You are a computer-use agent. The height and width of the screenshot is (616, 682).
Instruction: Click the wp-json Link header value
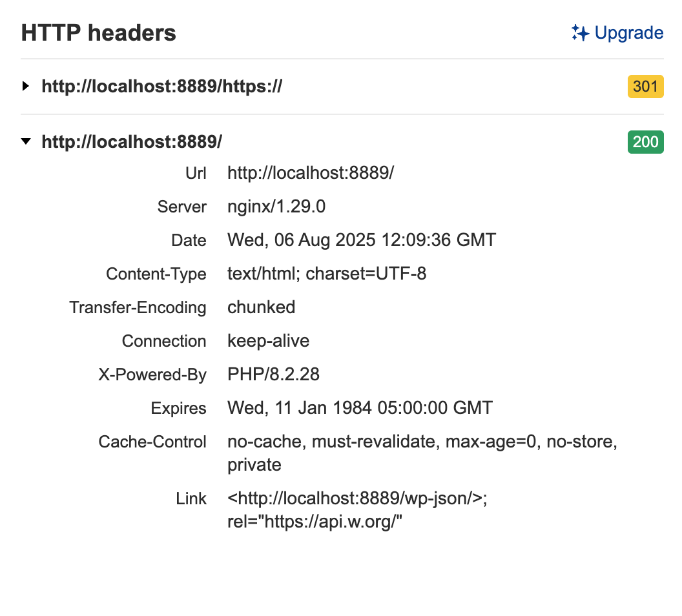[356, 498]
